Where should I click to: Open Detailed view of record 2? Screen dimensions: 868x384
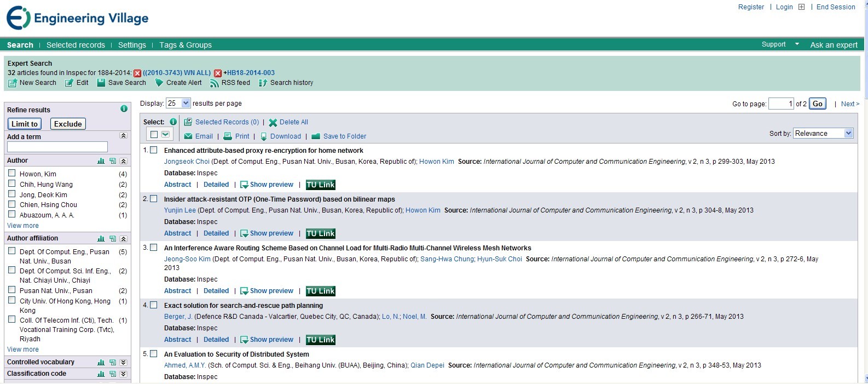click(x=216, y=233)
